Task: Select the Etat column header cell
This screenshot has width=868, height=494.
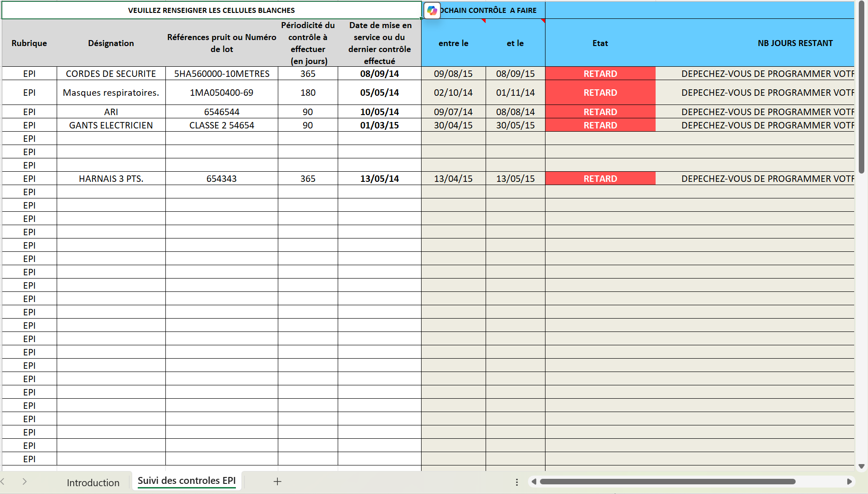Action: coord(600,43)
